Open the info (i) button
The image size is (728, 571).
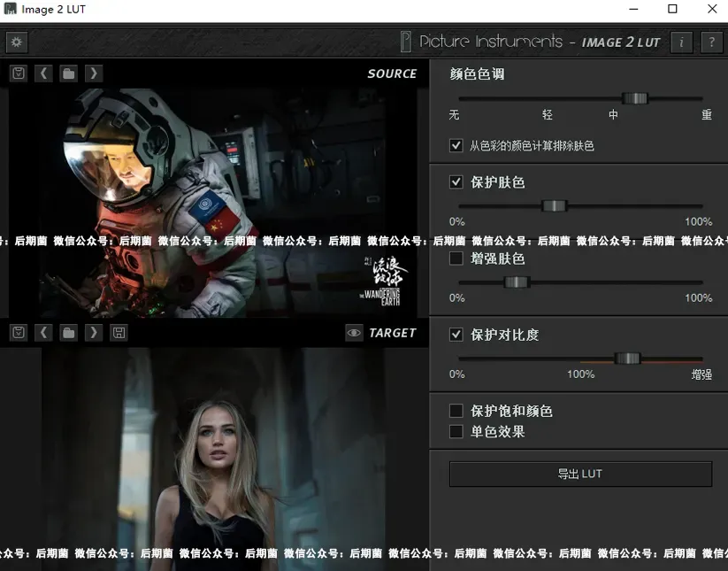coord(681,42)
